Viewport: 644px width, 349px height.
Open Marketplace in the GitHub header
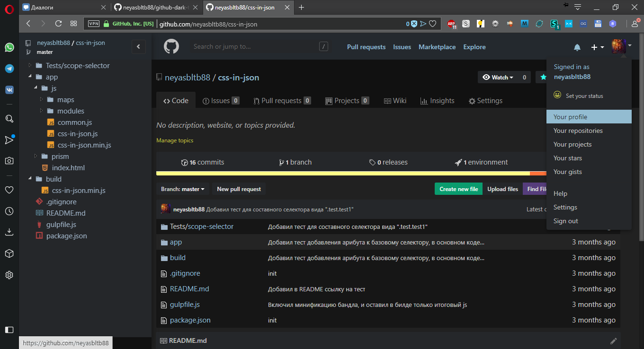437,47
